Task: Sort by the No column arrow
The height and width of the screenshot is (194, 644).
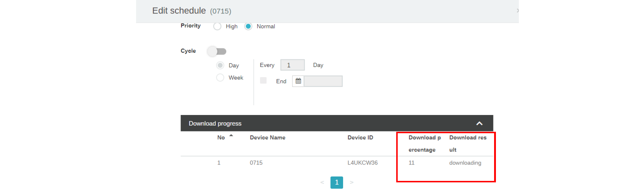Action: click(231, 136)
